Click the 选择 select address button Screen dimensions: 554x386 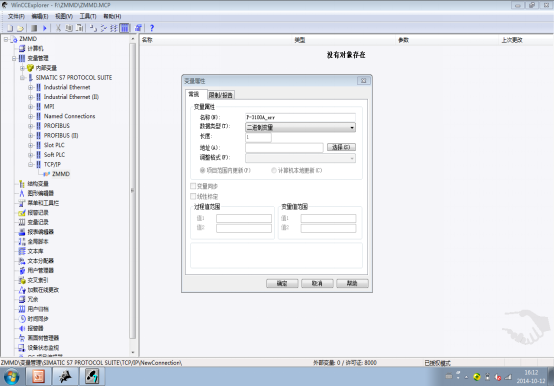coord(341,147)
